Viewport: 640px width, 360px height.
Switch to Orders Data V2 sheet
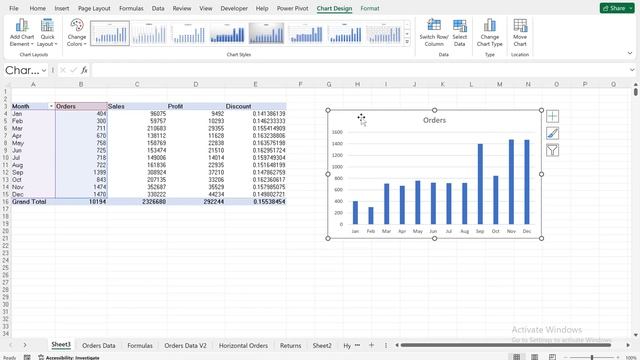[x=185, y=345]
